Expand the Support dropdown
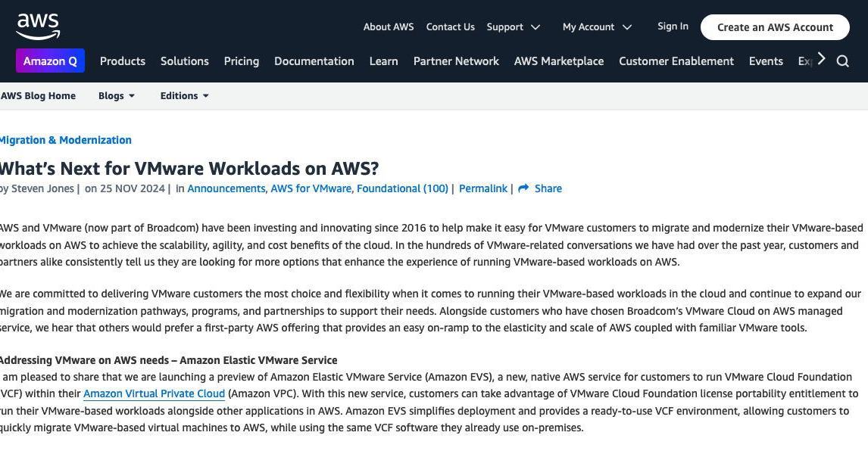Screen dimensions: 868x454 pyautogui.click(x=535, y=26)
